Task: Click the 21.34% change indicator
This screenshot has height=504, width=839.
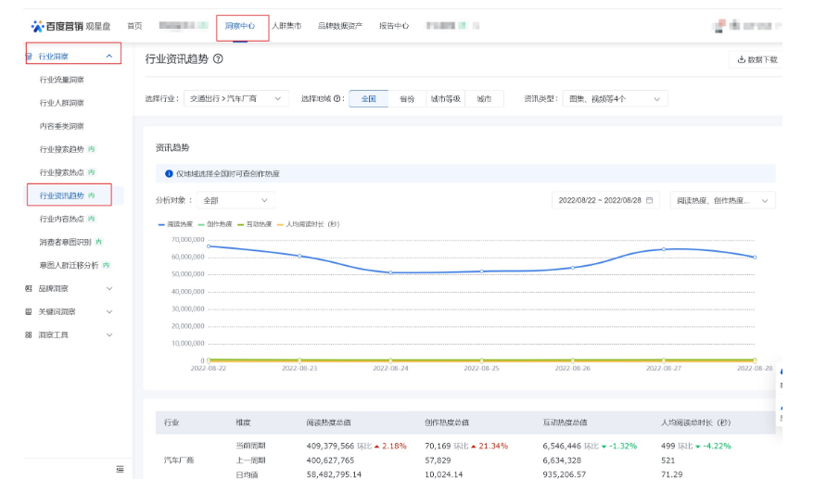Action: 489,446
